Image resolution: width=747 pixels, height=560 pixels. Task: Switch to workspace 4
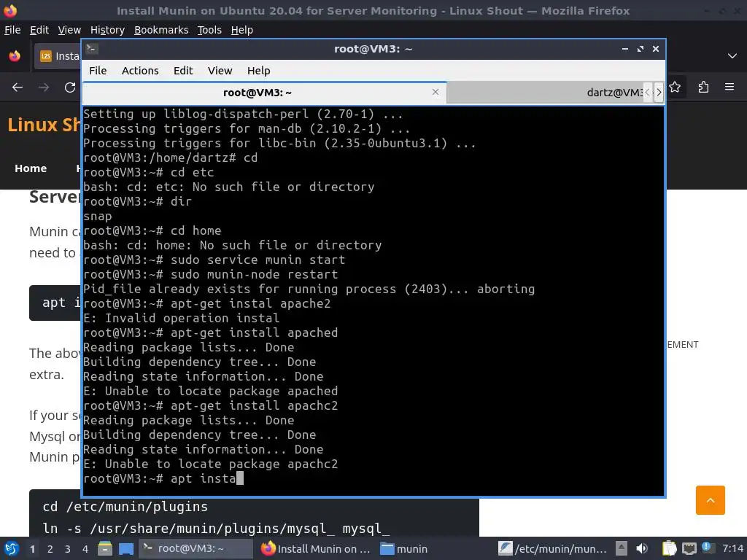point(85,549)
